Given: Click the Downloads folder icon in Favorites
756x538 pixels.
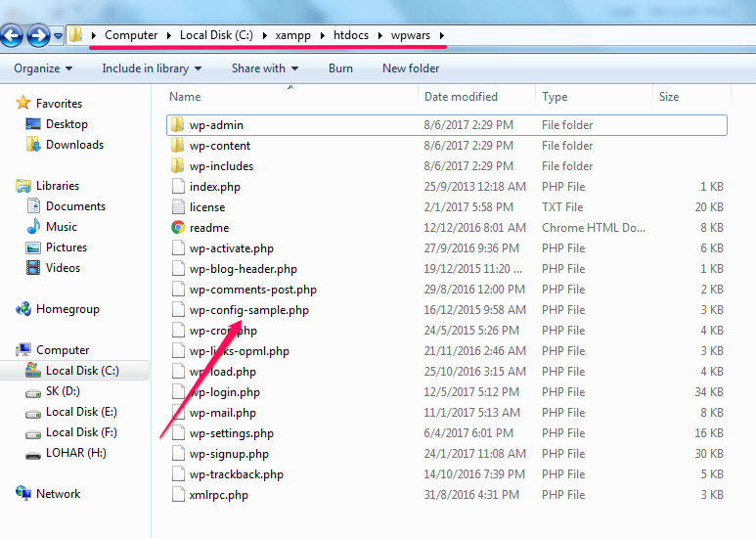Looking at the screenshot, I should pos(33,144).
